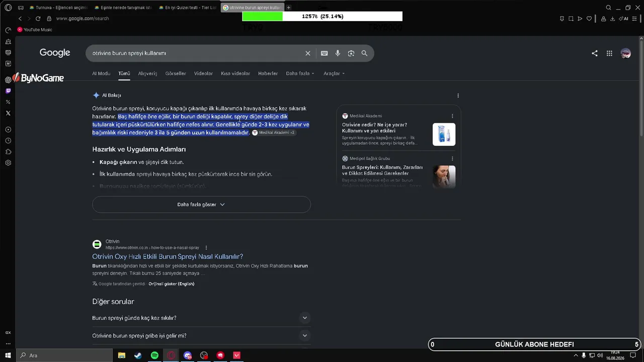Viewport: 644px width, 362px height.
Task: Click the 'Medikal Akademi +2' source chip
Action: click(274, 133)
